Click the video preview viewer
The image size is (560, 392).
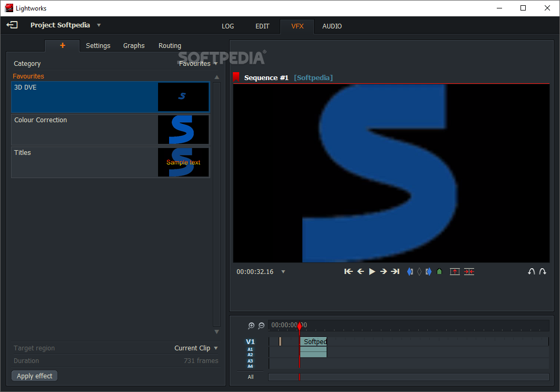pyautogui.click(x=391, y=173)
